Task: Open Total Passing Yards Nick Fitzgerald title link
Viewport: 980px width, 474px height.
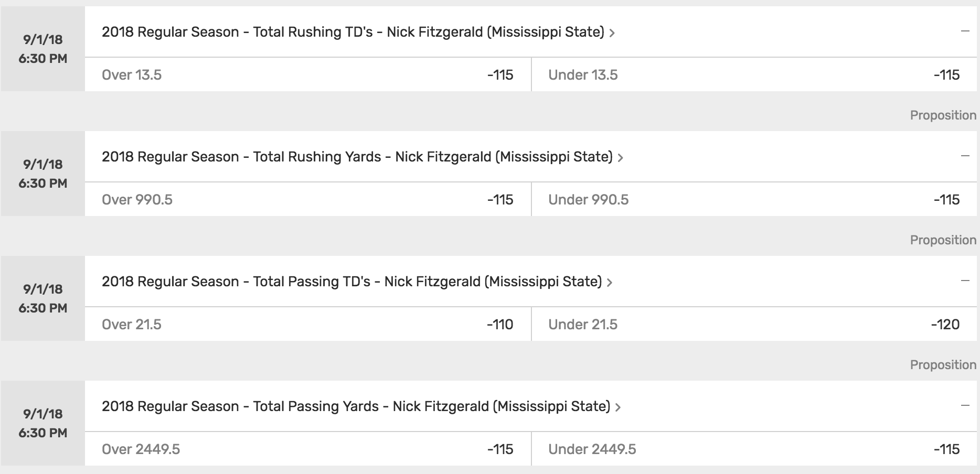Action: point(356,406)
